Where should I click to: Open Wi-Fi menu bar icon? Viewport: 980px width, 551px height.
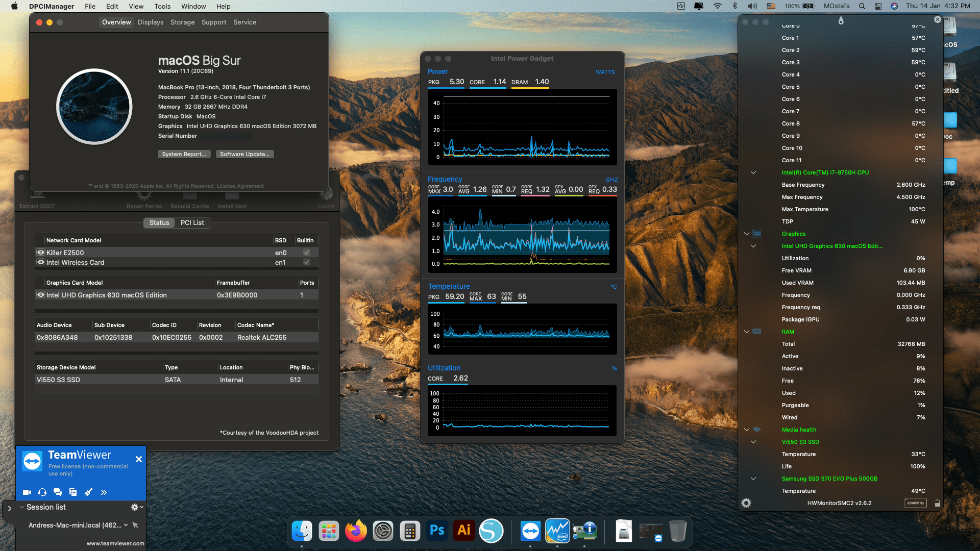click(x=718, y=6)
